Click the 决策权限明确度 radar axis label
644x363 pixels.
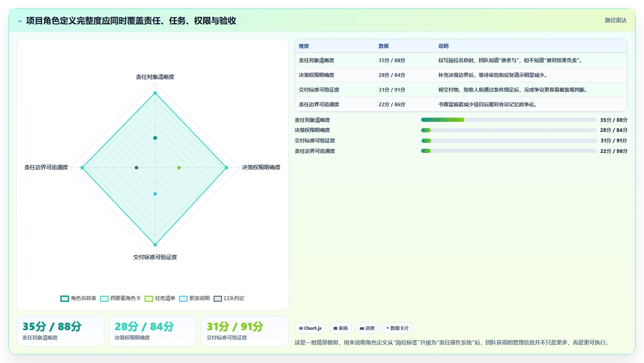pos(261,167)
